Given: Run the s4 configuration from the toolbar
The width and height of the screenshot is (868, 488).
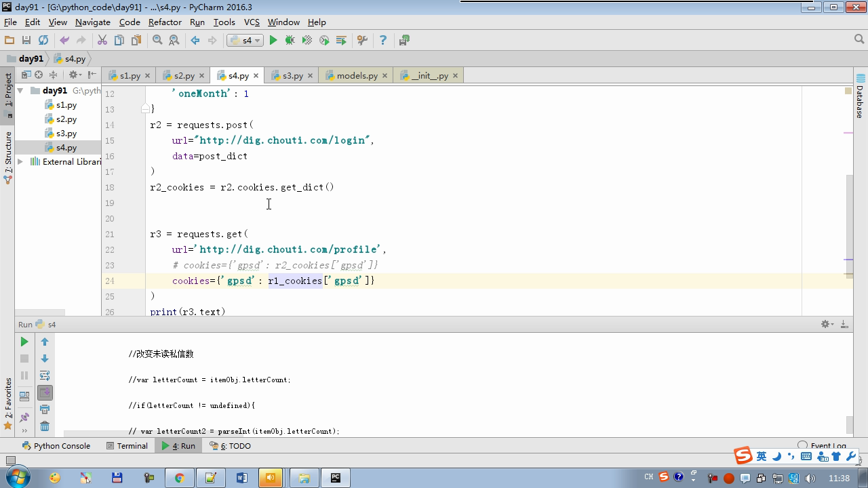Looking at the screenshot, I should 273,40.
